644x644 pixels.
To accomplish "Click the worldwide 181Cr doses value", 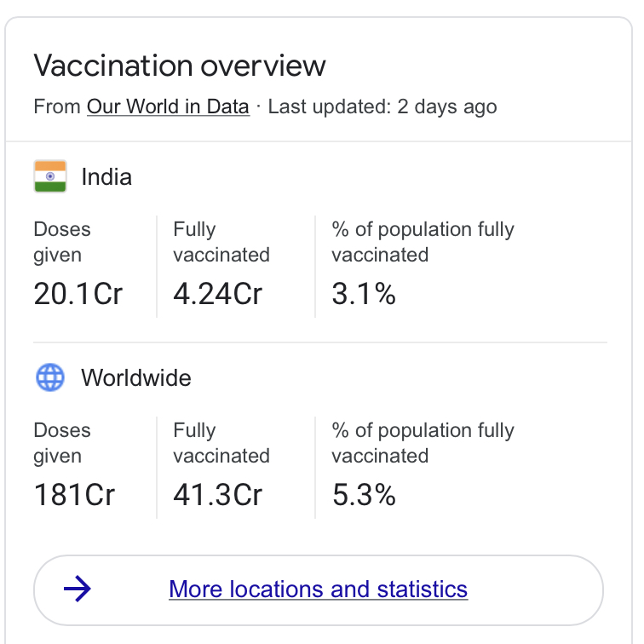I will click(x=74, y=495).
